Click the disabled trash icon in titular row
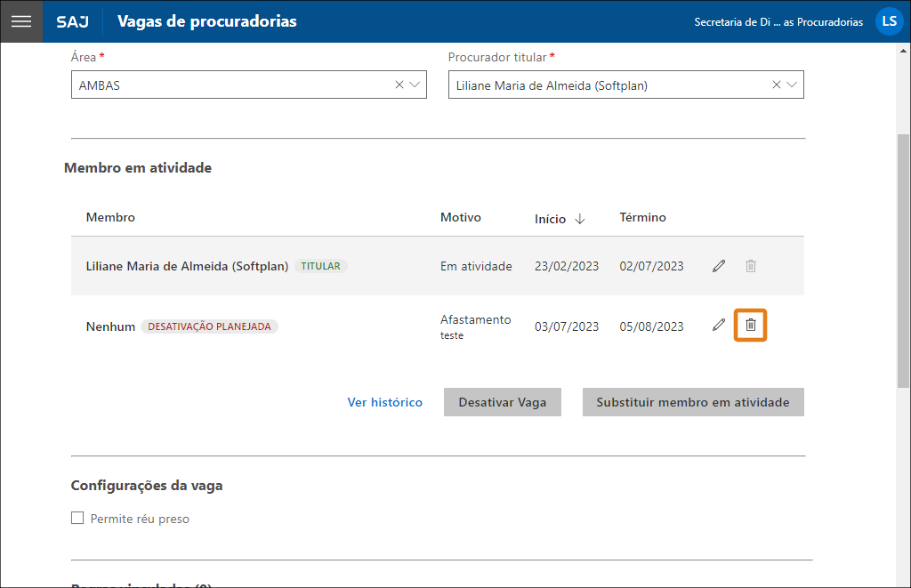The width and height of the screenshot is (911, 588). point(751,266)
